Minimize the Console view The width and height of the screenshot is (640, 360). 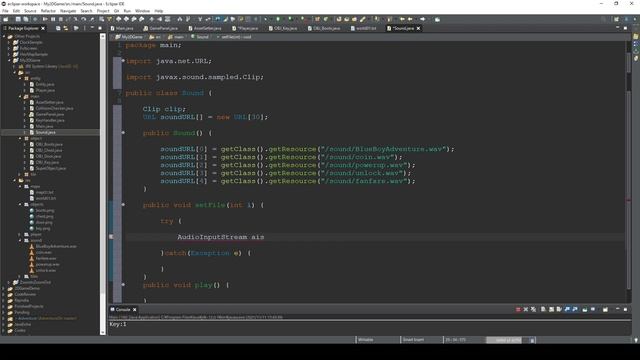618,309
